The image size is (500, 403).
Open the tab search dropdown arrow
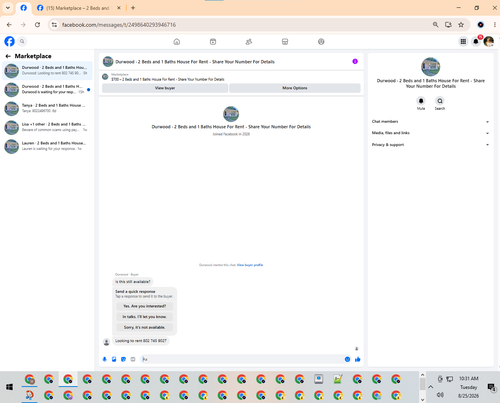[x=8, y=8]
